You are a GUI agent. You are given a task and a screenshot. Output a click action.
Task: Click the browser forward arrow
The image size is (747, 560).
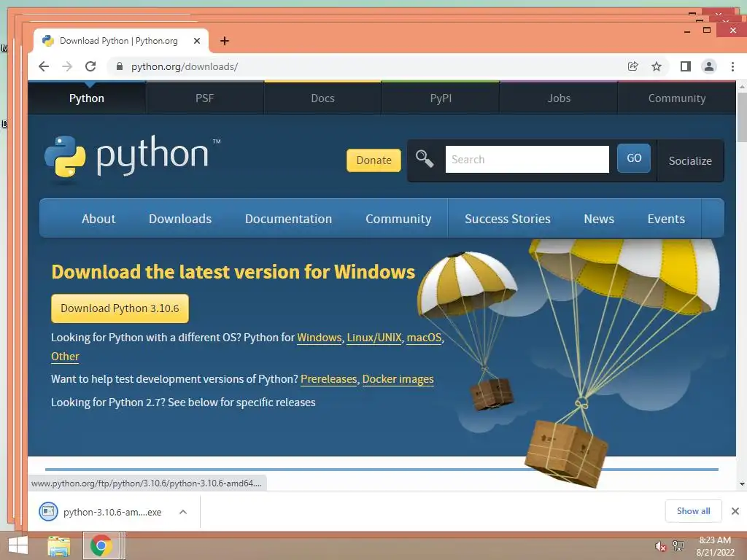tap(67, 66)
